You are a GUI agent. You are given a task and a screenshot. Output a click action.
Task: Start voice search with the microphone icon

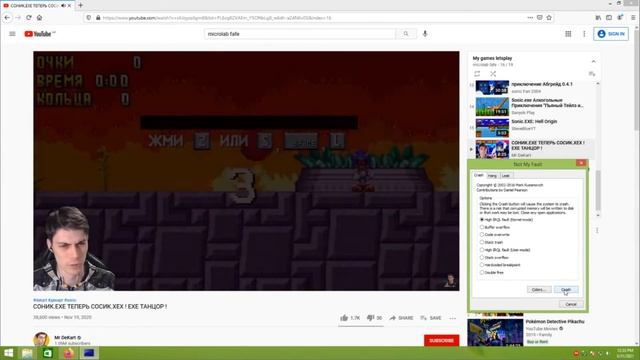[x=425, y=34]
